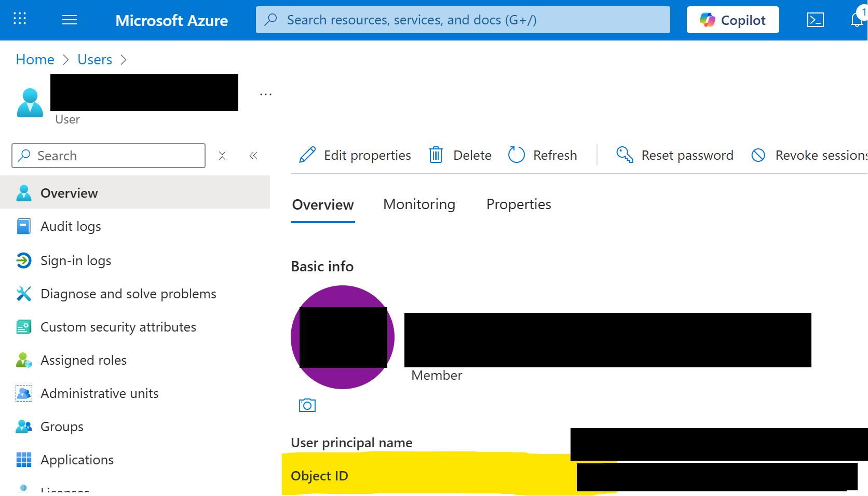Refresh the user overview page
The height and width of the screenshot is (496, 868).
(x=542, y=155)
